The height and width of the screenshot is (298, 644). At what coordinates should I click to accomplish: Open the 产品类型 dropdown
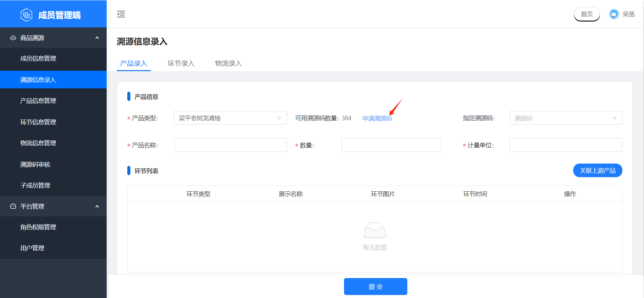point(230,118)
